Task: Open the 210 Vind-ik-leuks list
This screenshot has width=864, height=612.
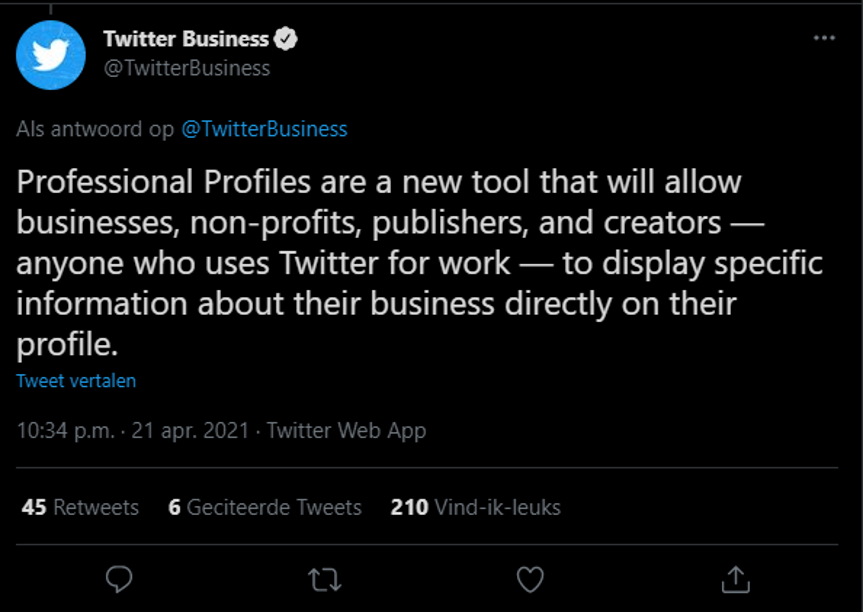Action: click(475, 507)
